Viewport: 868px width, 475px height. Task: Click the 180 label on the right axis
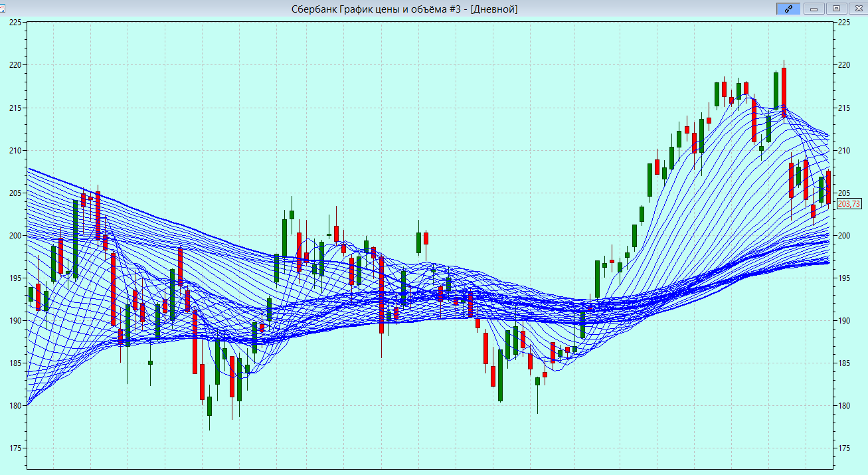point(843,405)
